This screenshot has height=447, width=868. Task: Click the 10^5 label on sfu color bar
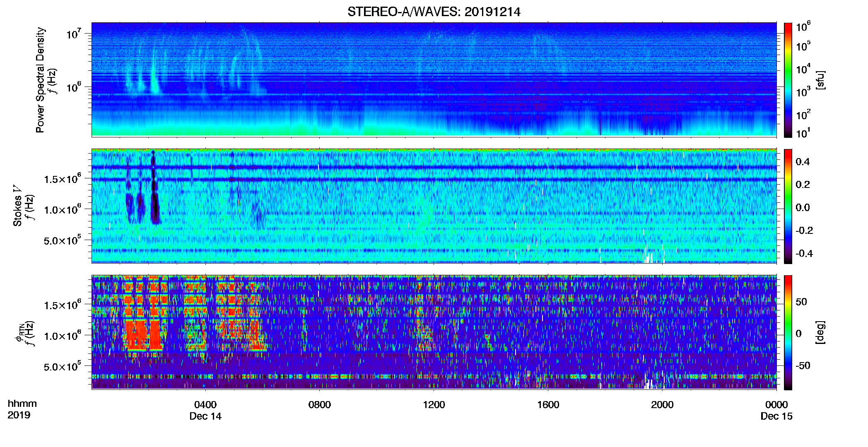803,46
